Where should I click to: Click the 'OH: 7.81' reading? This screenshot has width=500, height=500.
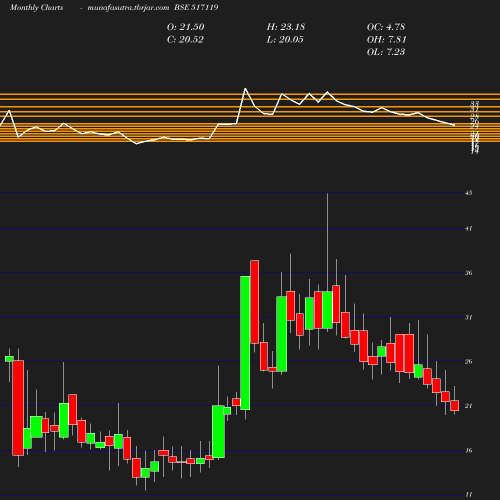tap(386, 40)
